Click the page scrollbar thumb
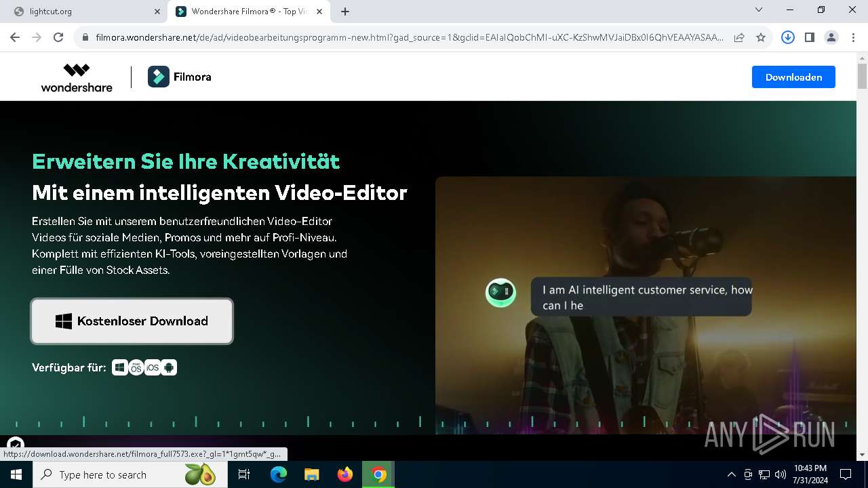The width and height of the screenshot is (868, 488). pyautogui.click(x=862, y=76)
